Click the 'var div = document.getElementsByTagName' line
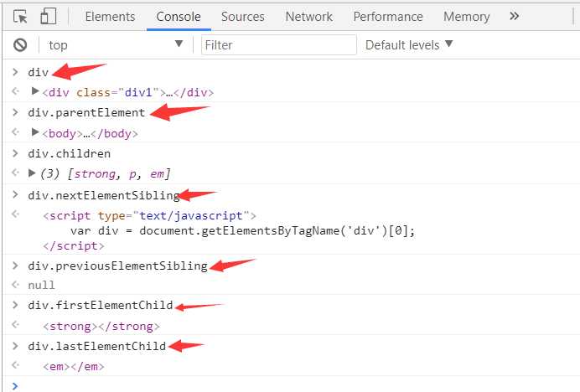The image size is (580, 392). coord(243,231)
